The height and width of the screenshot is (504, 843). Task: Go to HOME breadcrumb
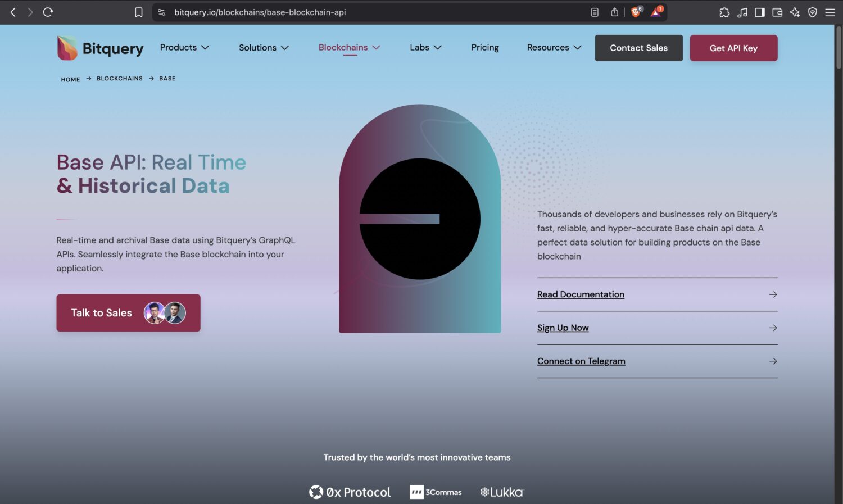[70, 79]
